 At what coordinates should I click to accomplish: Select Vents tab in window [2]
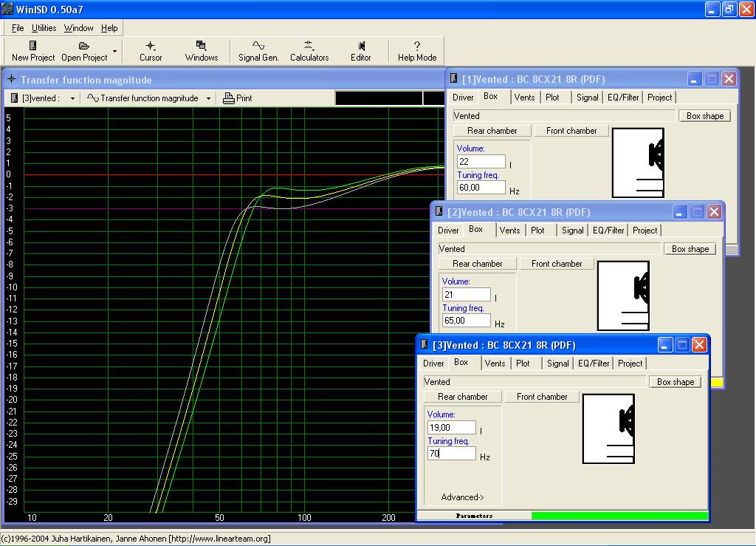509,230
